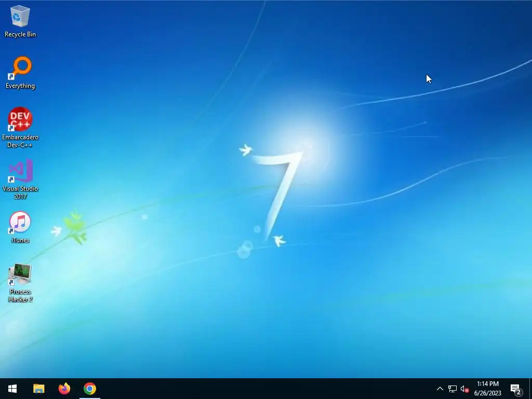Select the Recycle Bin desktop icon
Screen dimensions: 532x399
(x=20, y=21)
